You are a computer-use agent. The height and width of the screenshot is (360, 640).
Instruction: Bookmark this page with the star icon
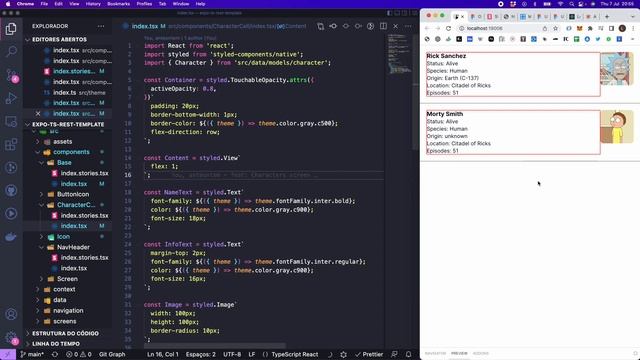click(556, 29)
